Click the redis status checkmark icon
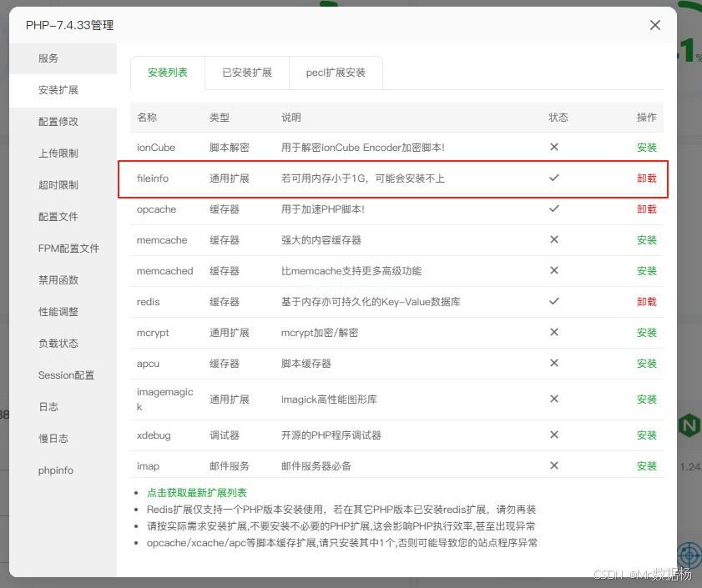The width and height of the screenshot is (702, 588). (553, 301)
